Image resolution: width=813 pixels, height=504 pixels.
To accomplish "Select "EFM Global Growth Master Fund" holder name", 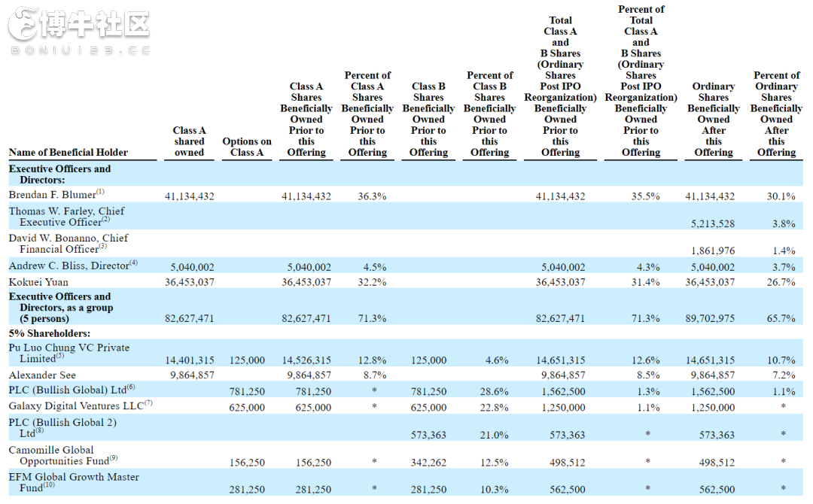I will click(74, 482).
